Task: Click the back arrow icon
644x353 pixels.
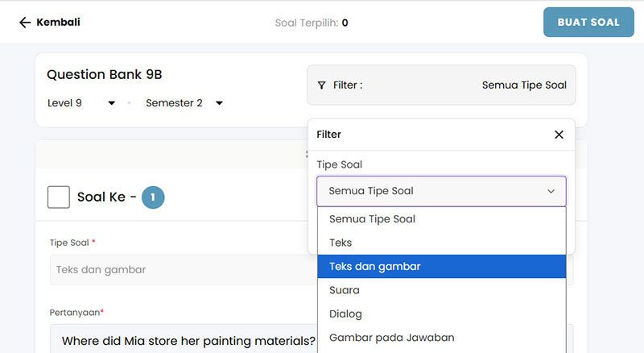Action: [x=24, y=23]
